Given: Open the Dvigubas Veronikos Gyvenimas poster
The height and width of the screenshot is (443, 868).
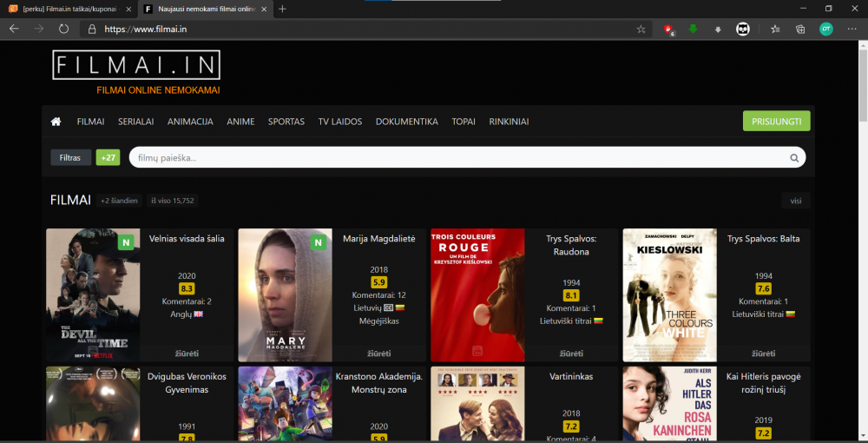Looking at the screenshot, I should tap(93, 404).
